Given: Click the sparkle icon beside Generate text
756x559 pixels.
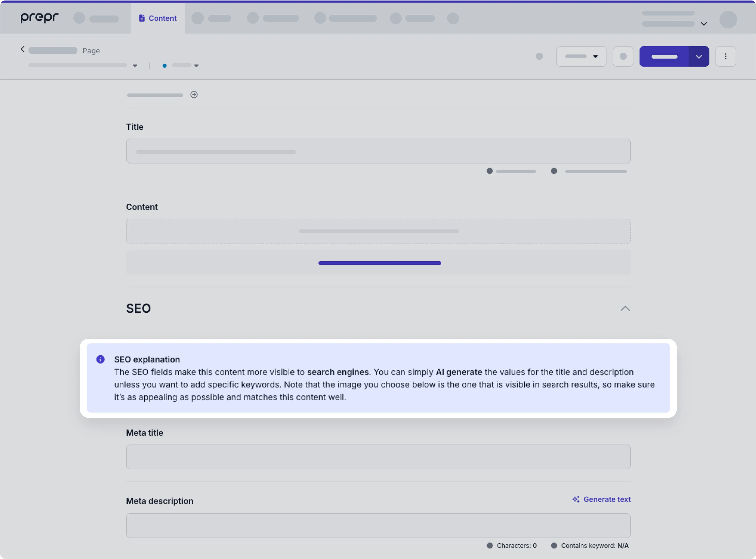Looking at the screenshot, I should (576, 499).
